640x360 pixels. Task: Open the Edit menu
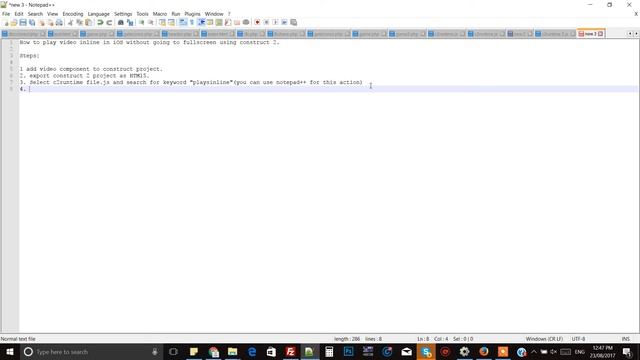pos(19,14)
